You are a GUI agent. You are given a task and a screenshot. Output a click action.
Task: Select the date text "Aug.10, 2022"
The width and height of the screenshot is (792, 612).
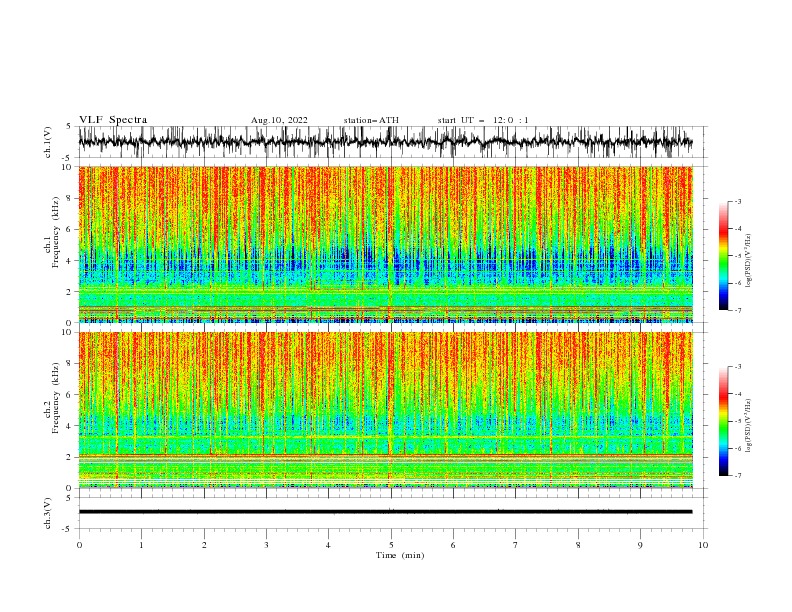pyautogui.click(x=279, y=120)
